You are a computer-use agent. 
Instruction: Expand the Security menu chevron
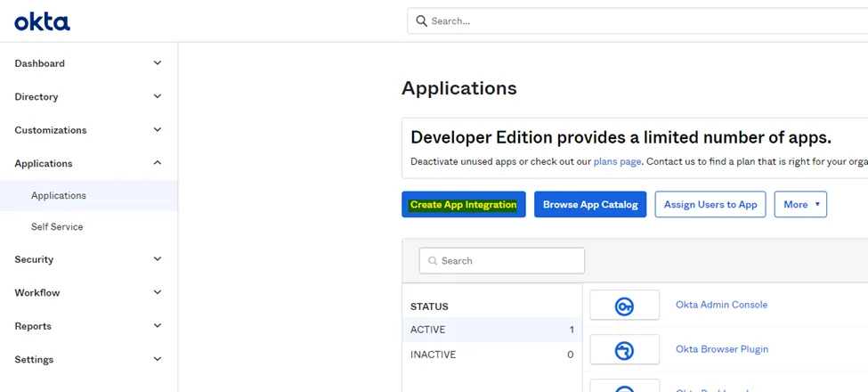[158, 259]
